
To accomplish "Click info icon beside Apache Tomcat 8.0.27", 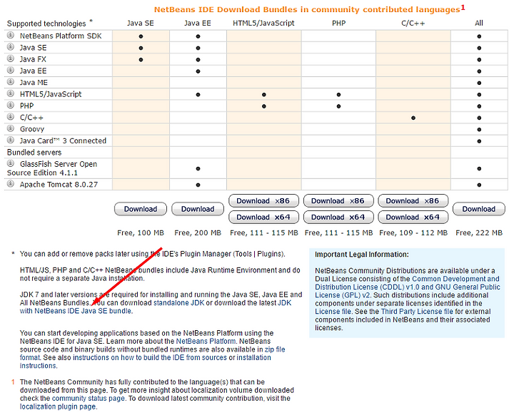I will coord(11,184).
